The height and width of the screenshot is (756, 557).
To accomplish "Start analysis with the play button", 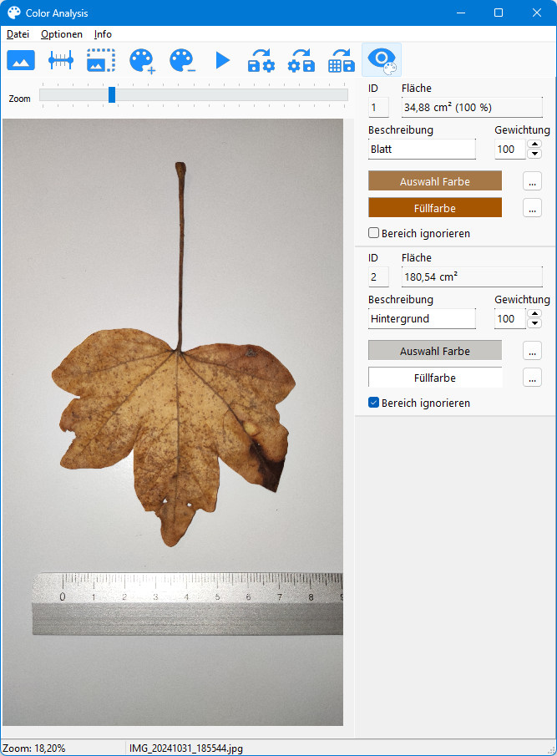I will point(222,60).
